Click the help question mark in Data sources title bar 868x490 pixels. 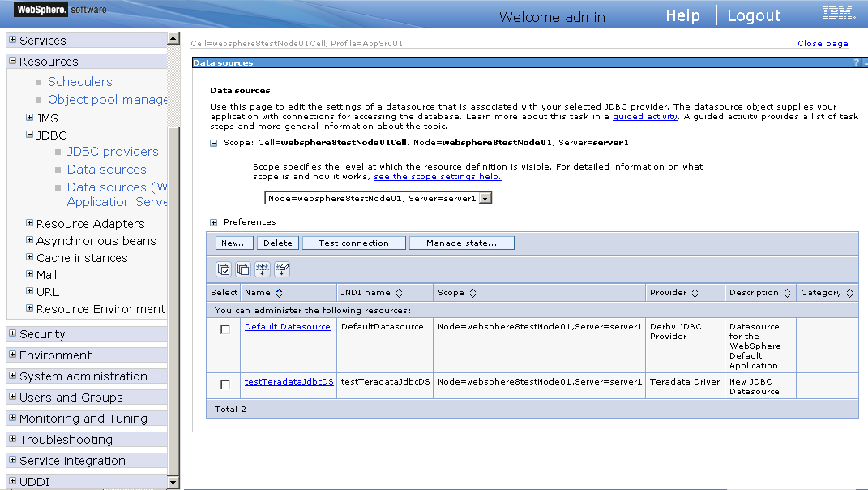pyautogui.click(x=856, y=62)
